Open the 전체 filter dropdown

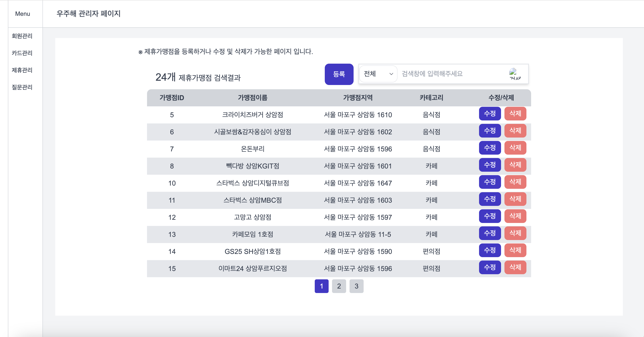tap(378, 74)
